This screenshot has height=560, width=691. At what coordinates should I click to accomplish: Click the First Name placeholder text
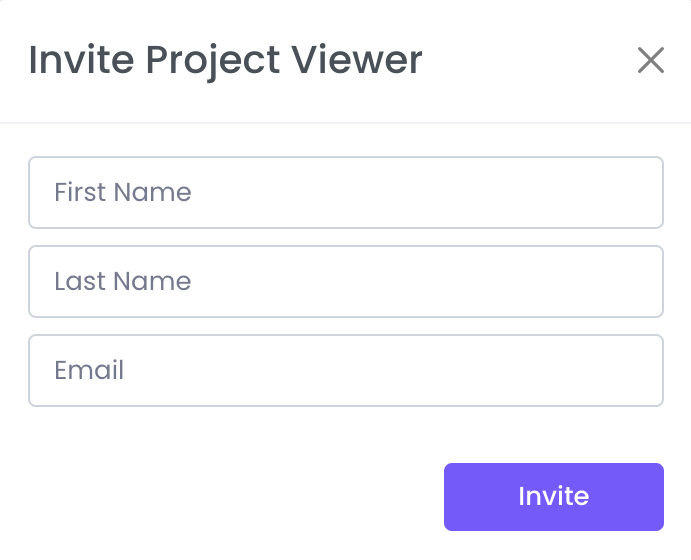click(123, 192)
